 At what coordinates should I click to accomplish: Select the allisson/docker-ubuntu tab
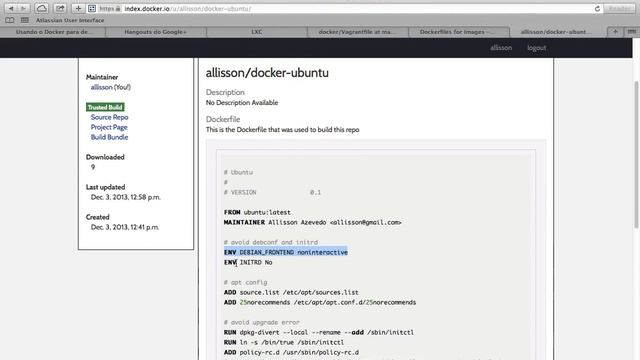click(x=558, y=32)
